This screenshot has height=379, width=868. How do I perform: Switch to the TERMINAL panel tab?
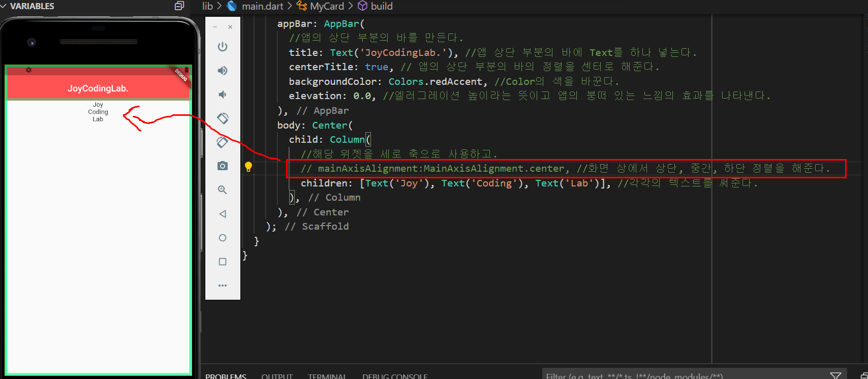point(327,376)
